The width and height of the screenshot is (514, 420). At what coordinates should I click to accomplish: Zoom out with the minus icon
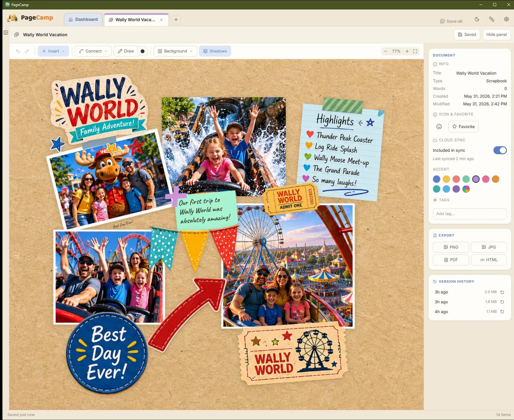coord(385,51)
